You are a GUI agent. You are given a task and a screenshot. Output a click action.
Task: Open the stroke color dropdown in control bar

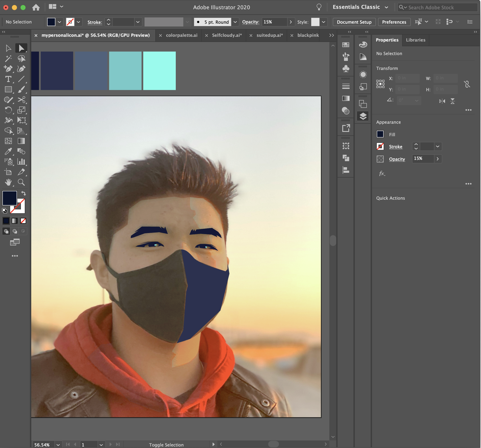click(x=78, y=22)
